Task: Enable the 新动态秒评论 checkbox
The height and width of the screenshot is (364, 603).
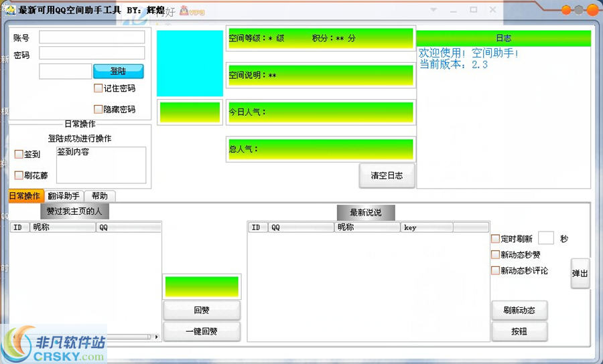Action: click(495, 271)
